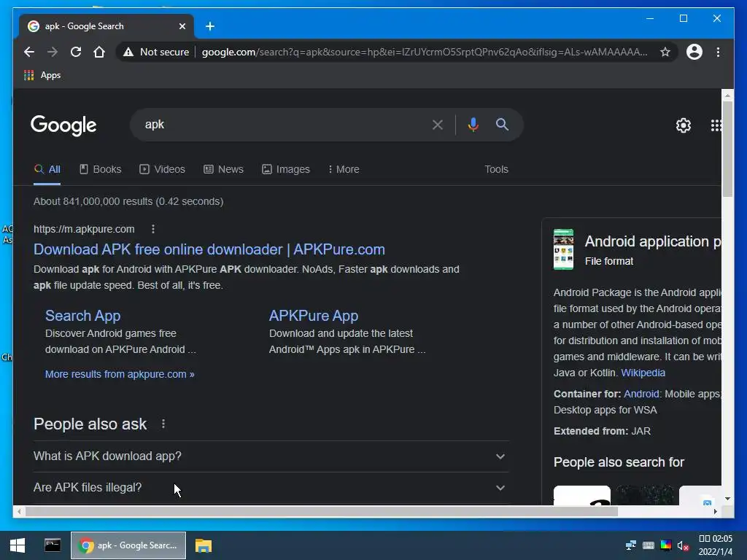Switch to News results tab

coord(223,169)
